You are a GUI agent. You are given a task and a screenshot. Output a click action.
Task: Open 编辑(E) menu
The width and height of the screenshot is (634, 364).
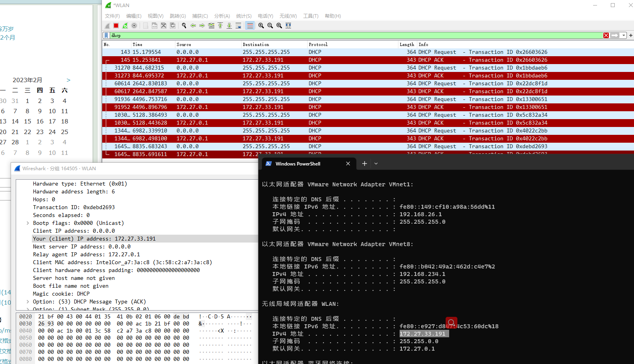click(x=134, y=16)
